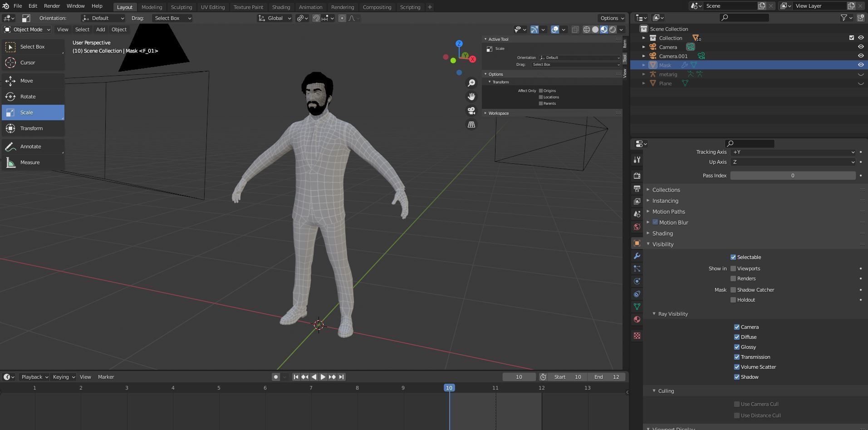Switch to Animation workspace tab
The width and height of the screenshot is (868, 430).
pyautogui.click(x=310, y=7)
